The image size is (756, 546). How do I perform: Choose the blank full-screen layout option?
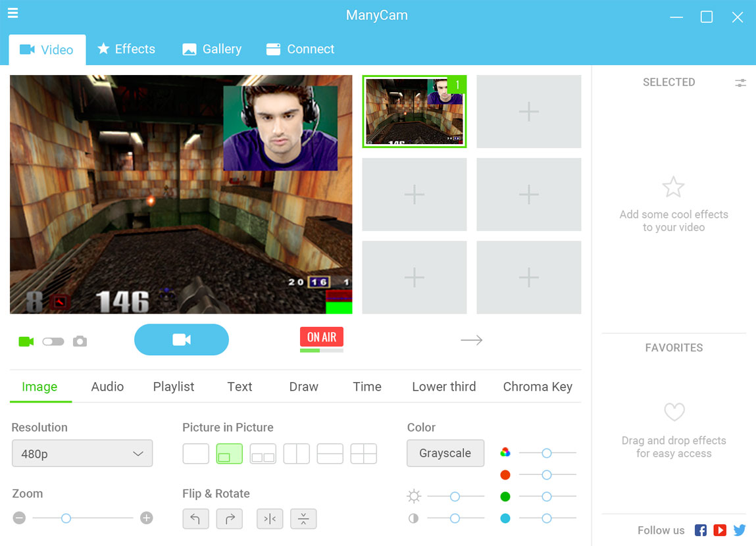[195, 453]
